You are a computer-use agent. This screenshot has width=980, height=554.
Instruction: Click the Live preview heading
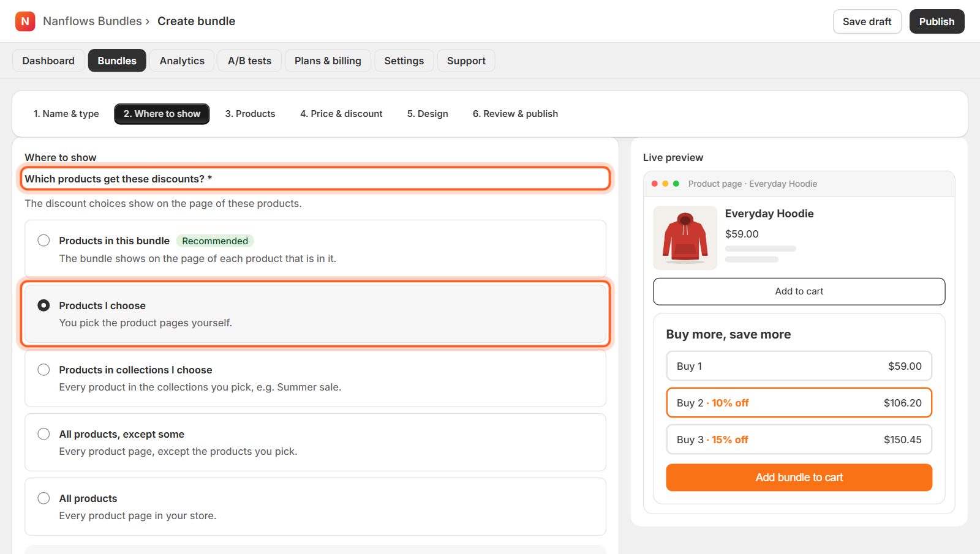click(673, 157)
